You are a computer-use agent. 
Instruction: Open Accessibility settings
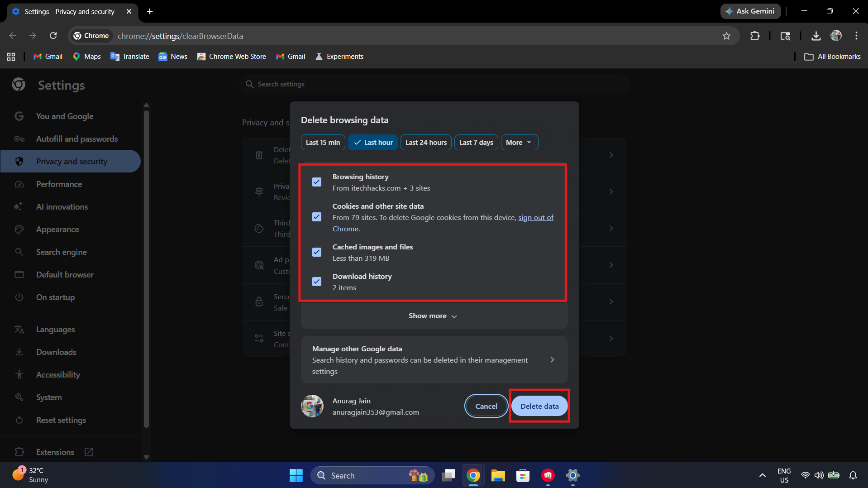point(71,375)
